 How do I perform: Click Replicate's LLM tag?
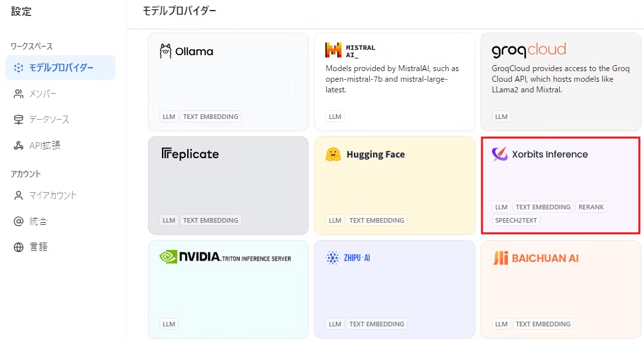click(x=169, y=221)
